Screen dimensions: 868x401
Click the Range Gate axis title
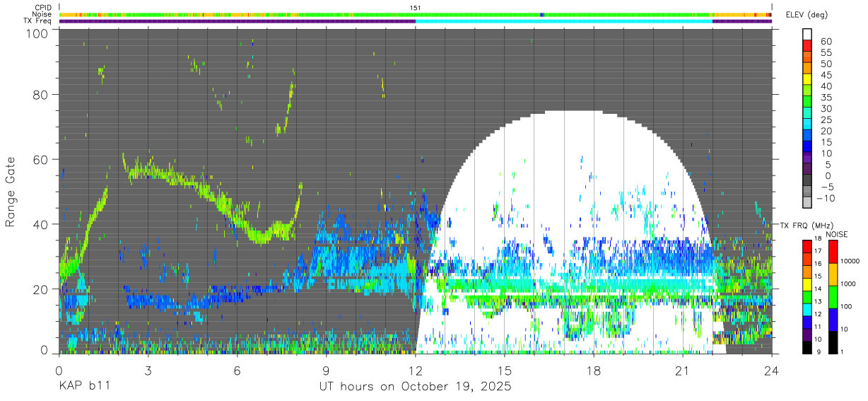tap(11, 192)
